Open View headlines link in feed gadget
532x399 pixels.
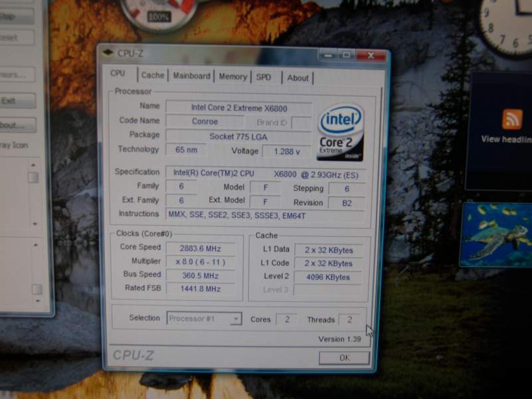point(507,139)
